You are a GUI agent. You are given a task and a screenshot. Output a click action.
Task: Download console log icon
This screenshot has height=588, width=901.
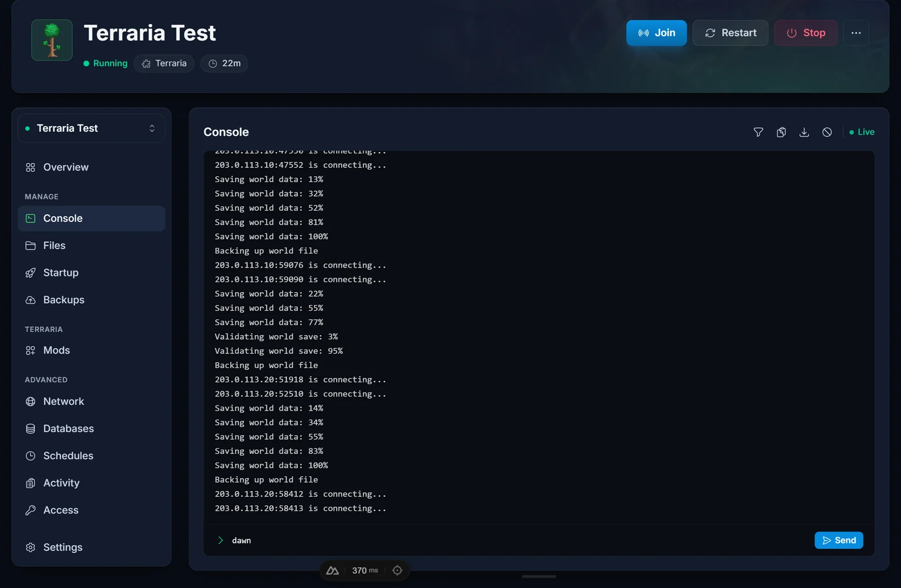[x=804, y=132]
